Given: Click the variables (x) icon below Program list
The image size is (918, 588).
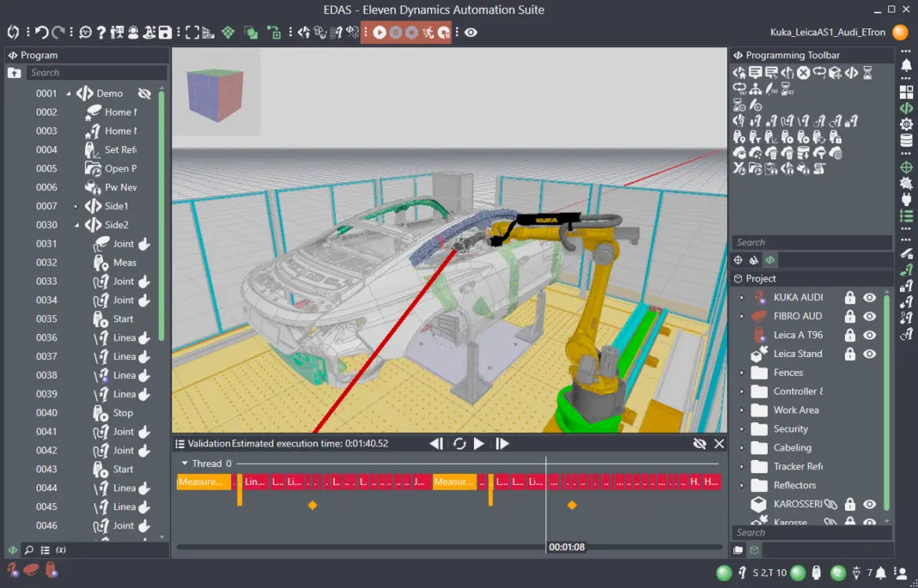Looking at the screenshot, I should 61,550.
